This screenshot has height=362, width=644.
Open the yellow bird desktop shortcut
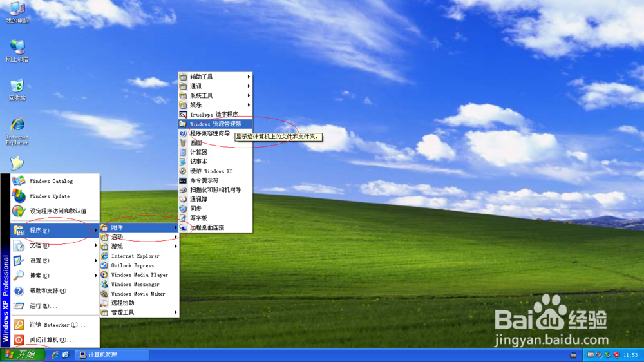click(17, 163)
